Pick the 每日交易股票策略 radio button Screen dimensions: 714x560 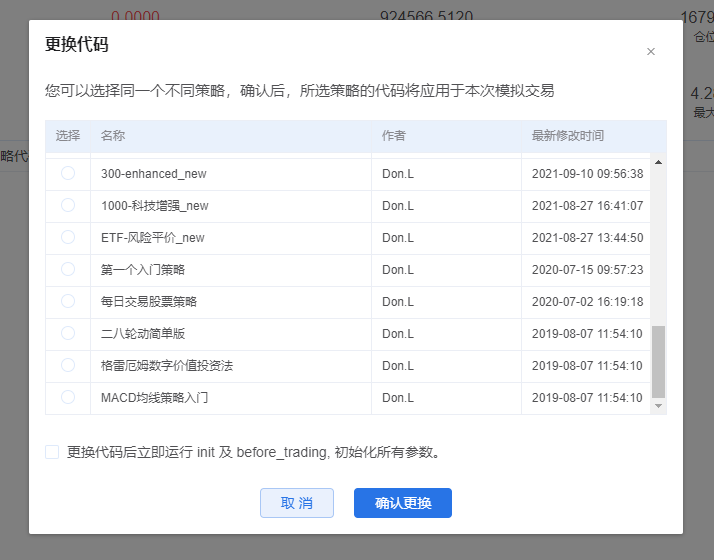(x=68, y=301)
